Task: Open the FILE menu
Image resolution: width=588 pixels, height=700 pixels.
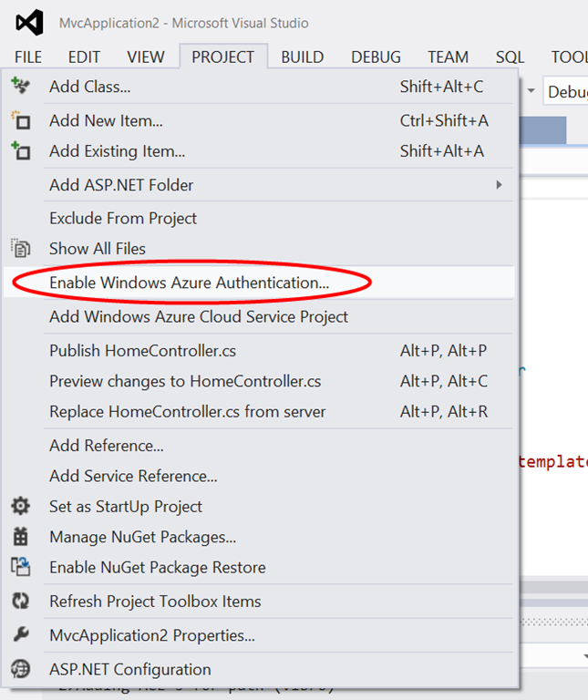Action: (28, 57)
